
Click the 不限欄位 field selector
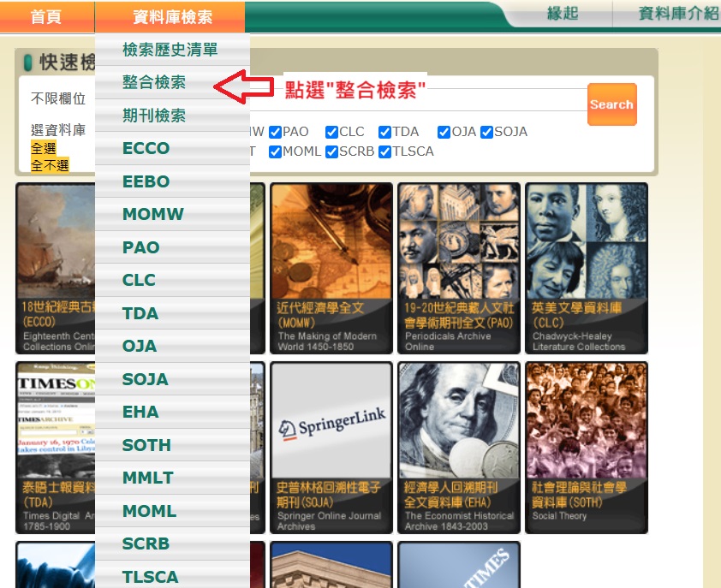click(x=58, y=98)
